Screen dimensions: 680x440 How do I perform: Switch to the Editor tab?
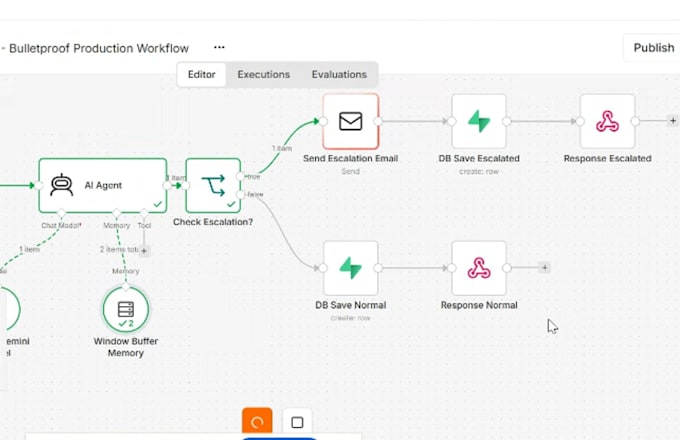click(202, 75)
